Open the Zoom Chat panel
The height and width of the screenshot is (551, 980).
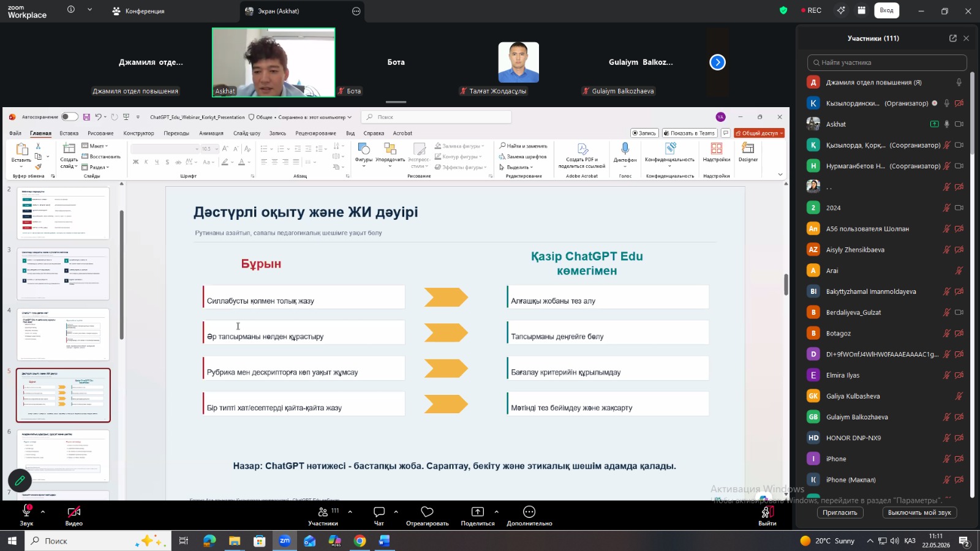pyautogui.click(x=379, y=515)
